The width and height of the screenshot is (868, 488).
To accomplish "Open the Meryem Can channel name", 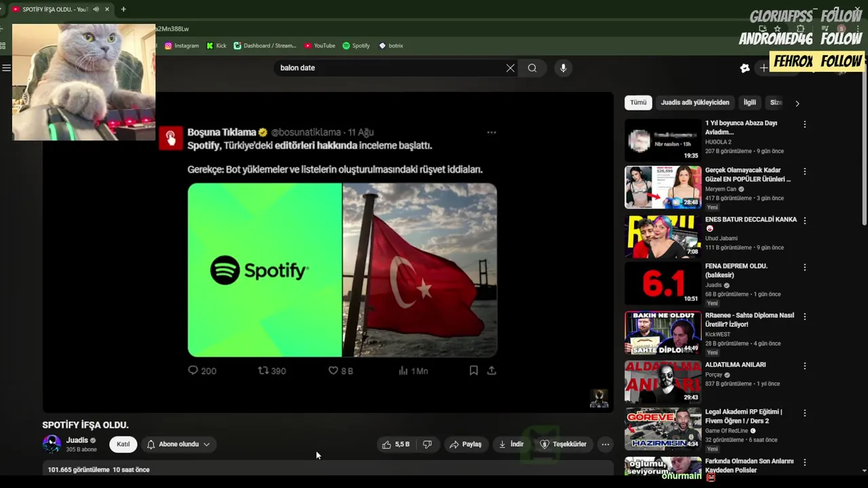I will click(721, 189).
